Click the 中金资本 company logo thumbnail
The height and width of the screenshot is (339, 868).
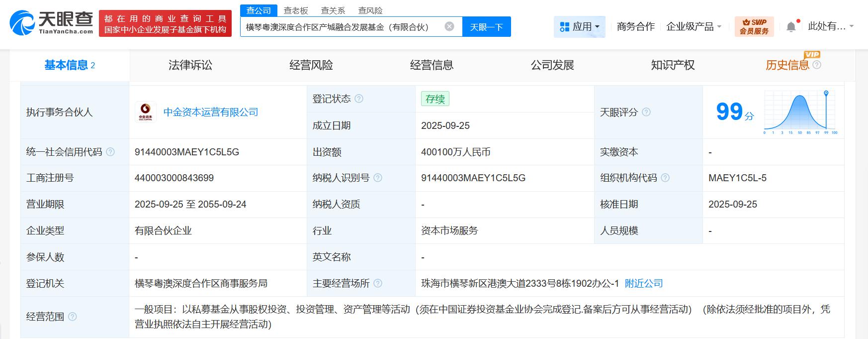[146, 112]
